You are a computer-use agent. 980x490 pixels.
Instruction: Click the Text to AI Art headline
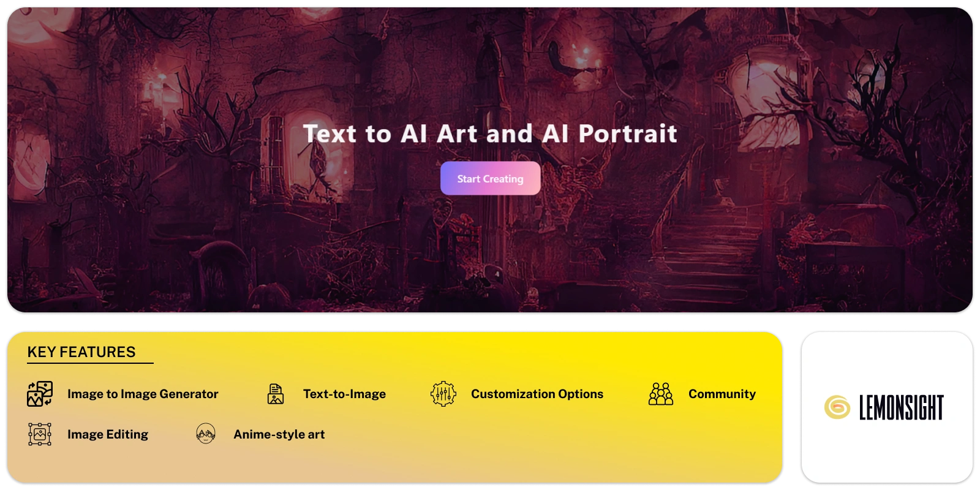pos(490,134)
